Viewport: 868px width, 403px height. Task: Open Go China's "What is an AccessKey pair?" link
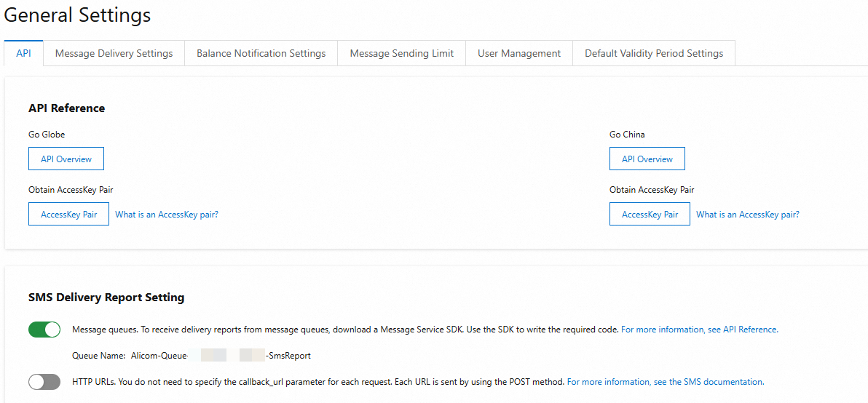pos(748,215)
